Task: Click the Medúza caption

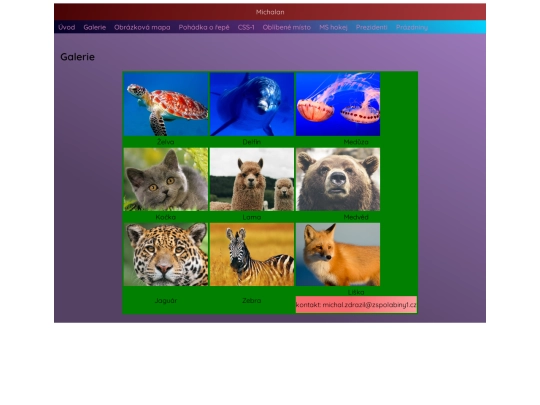Action: tap(356, 142)
